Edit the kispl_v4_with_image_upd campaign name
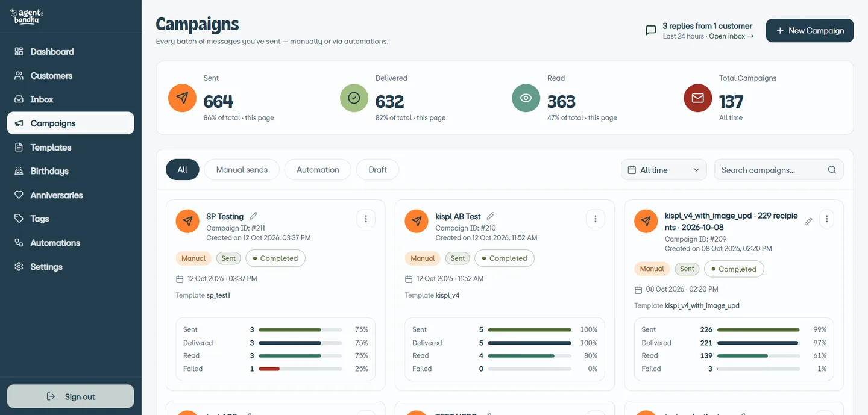The width and height of the screenshot is (868, 415). click(808, 222)
